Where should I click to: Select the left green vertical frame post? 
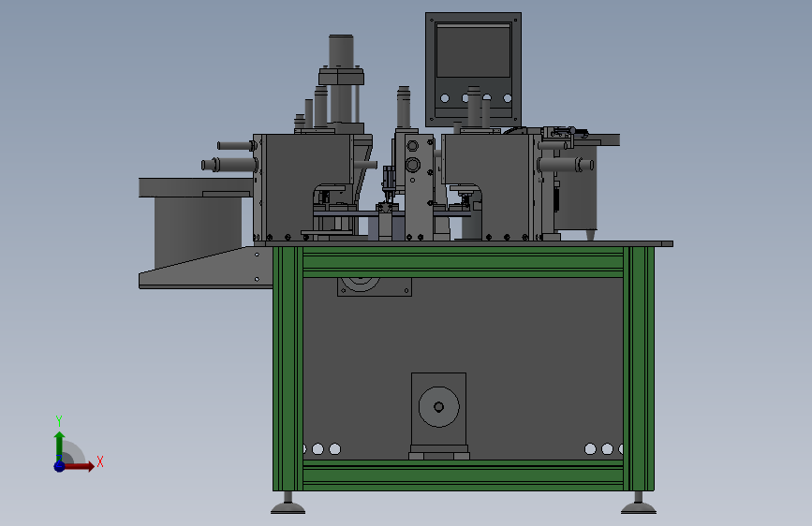click(x=288, y=369)
